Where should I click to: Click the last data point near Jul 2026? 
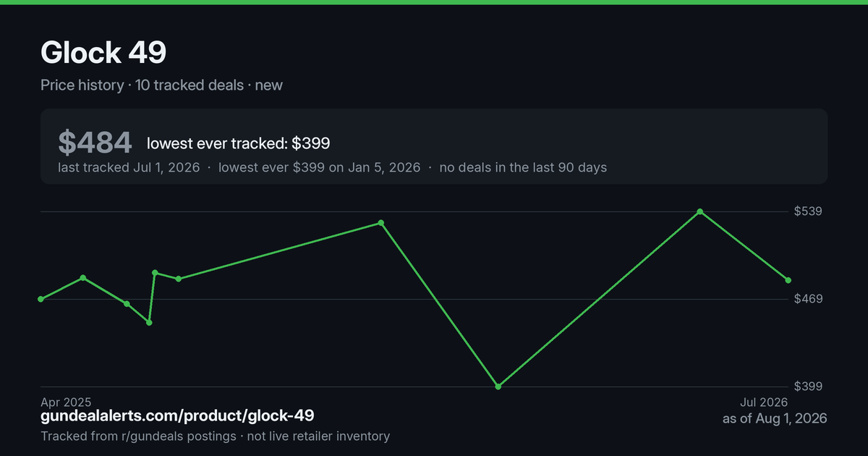pyautogui.click(x=788, y=280)
